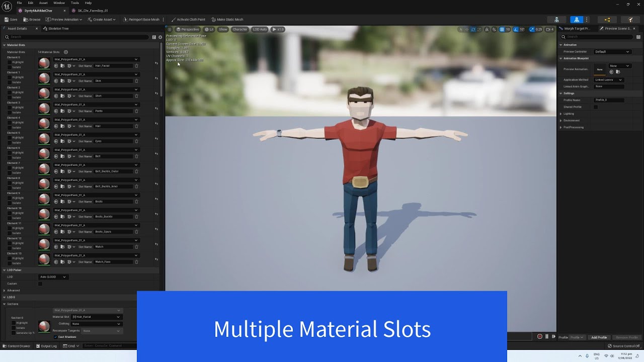Click Hair_Facial material thumbnail in Element 0

click(x=44, y=63)
